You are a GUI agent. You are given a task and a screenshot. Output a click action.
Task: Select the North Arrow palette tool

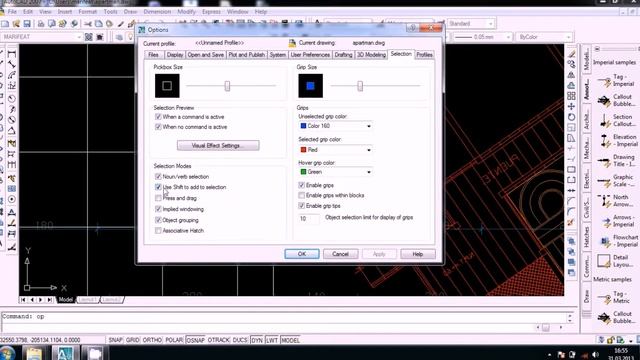pyautogui.click(x=616, y=200)
